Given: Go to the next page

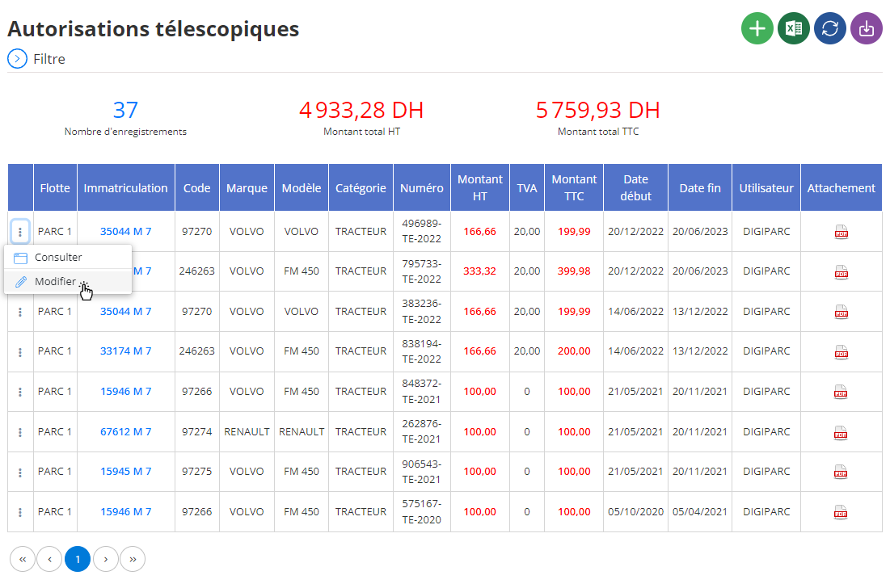Looking at the screenshot, I should [106, 559].
